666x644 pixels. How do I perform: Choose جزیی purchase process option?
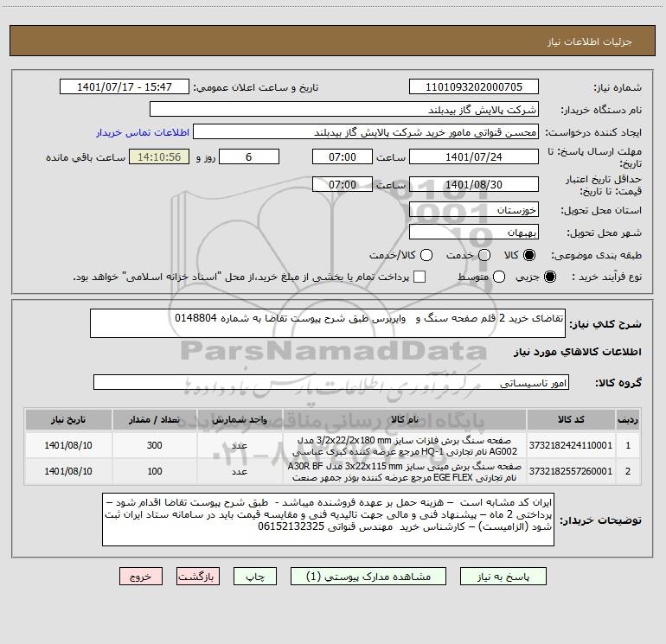549,277
